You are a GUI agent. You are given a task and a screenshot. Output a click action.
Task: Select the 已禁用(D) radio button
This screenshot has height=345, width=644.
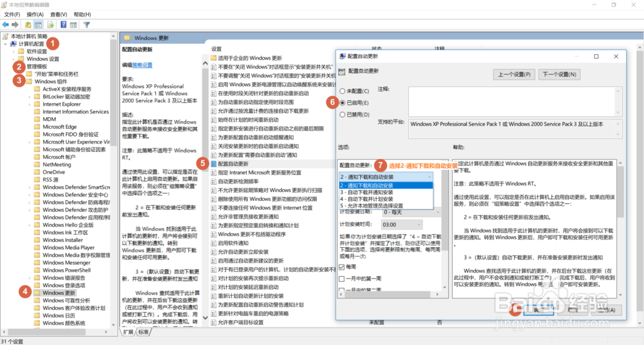(342, 115)
